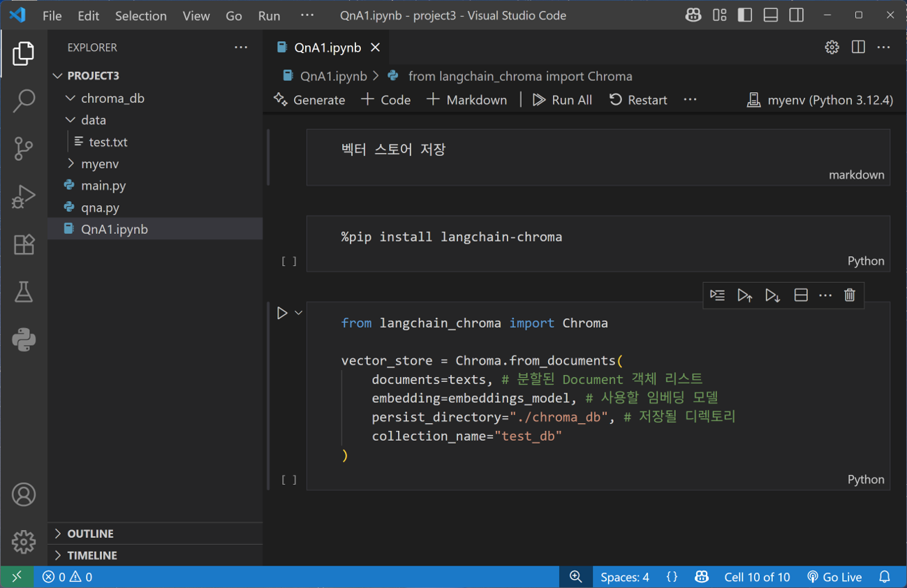Open notebook settings gear in editor toolbar
907x588 pixels.
pyautogui.click(x=832, y=47)
